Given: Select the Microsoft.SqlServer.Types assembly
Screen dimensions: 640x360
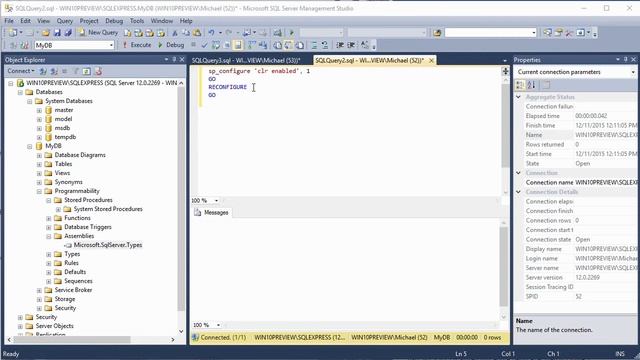Looking at the screenshot, I should click(108, 245).
